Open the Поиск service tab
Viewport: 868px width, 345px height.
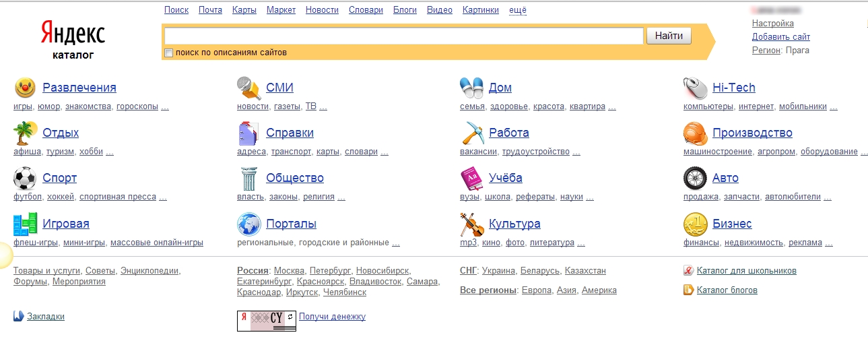click(176, 10)
